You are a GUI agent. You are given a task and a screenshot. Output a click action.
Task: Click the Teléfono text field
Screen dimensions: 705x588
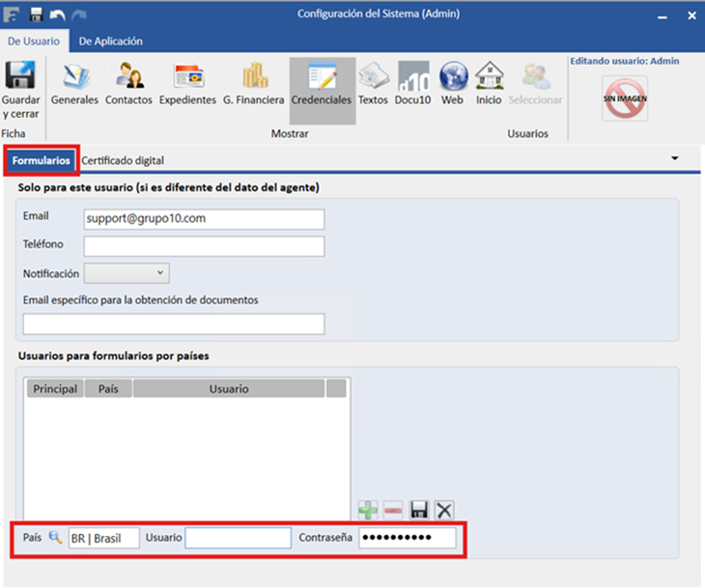pos(204,246)
